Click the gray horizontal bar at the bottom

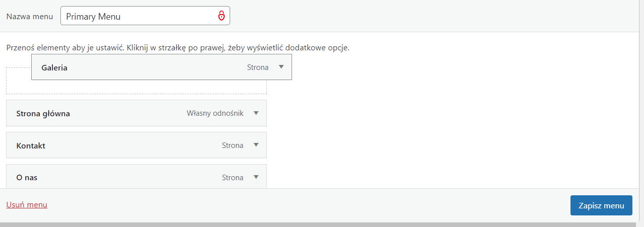[x=322, y=224]
